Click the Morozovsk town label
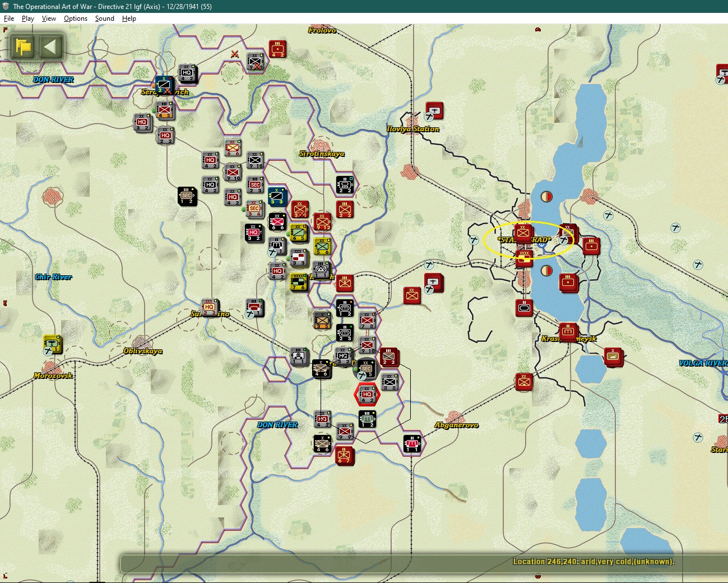 [53, 376]
